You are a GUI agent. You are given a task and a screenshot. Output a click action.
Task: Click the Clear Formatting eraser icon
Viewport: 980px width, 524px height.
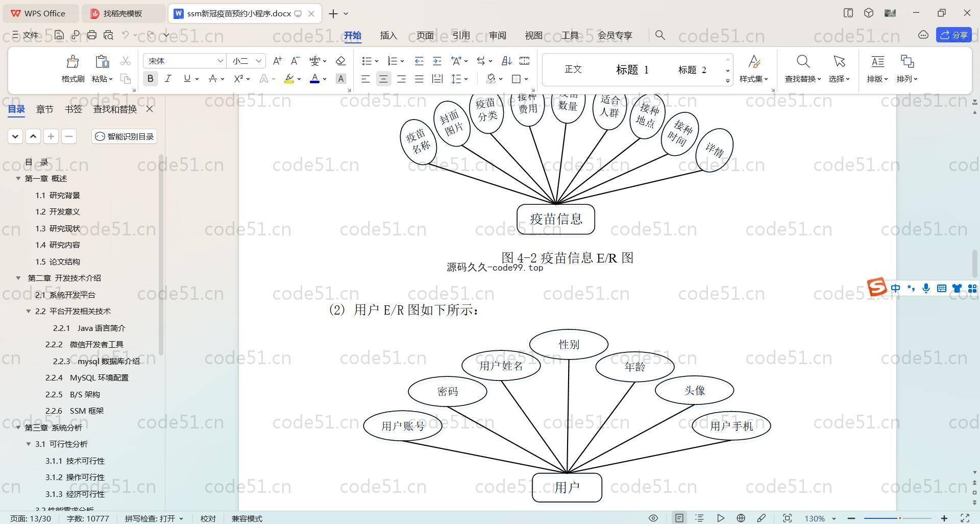341,61
